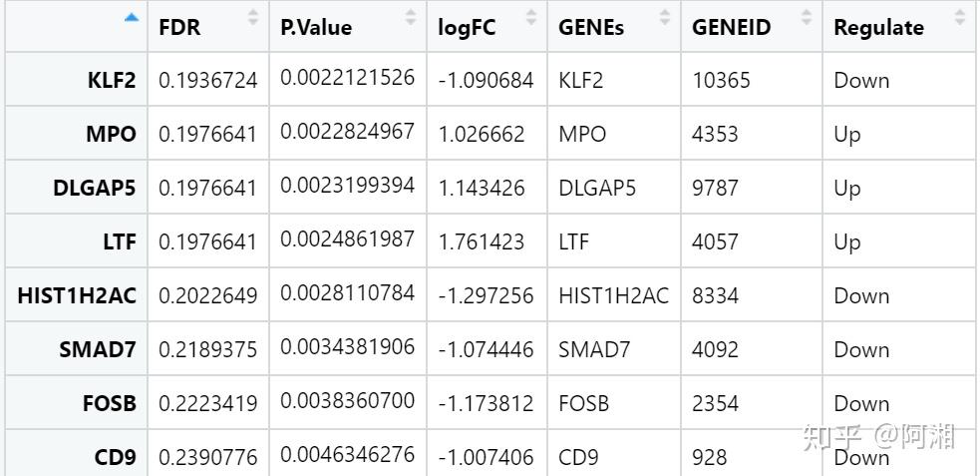Click the sort arrows beside logFC
This screenshot has width=980, height=476.
point(530,17)
